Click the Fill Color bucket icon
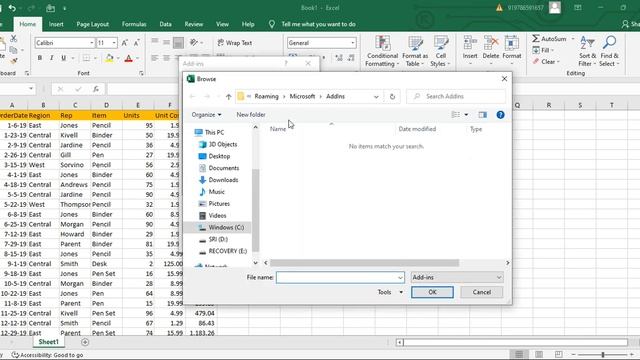Screen dimensions: 640x360 click(x=109, y=58)
